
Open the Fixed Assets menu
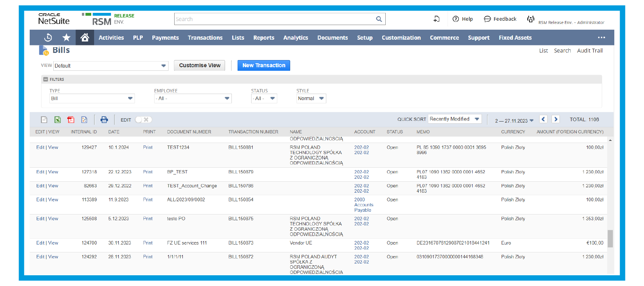click(515, 38)
